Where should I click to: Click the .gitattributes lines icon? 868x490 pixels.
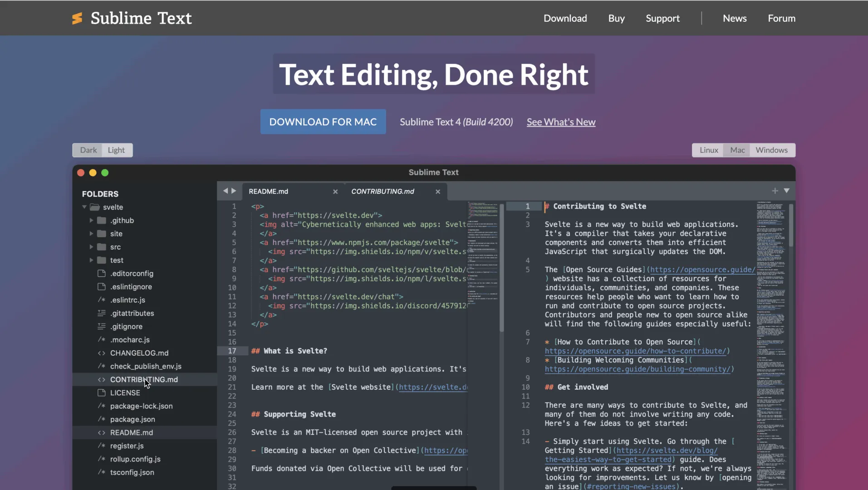[102, 313]
